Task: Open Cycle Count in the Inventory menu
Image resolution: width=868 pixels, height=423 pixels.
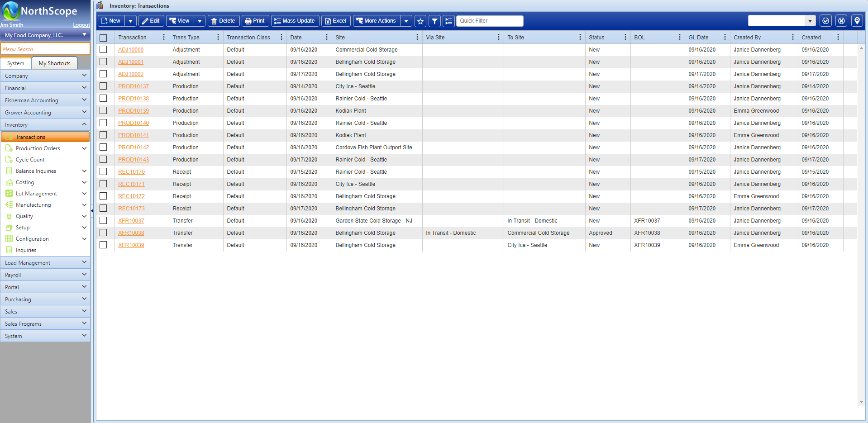Action: (30, 160)
